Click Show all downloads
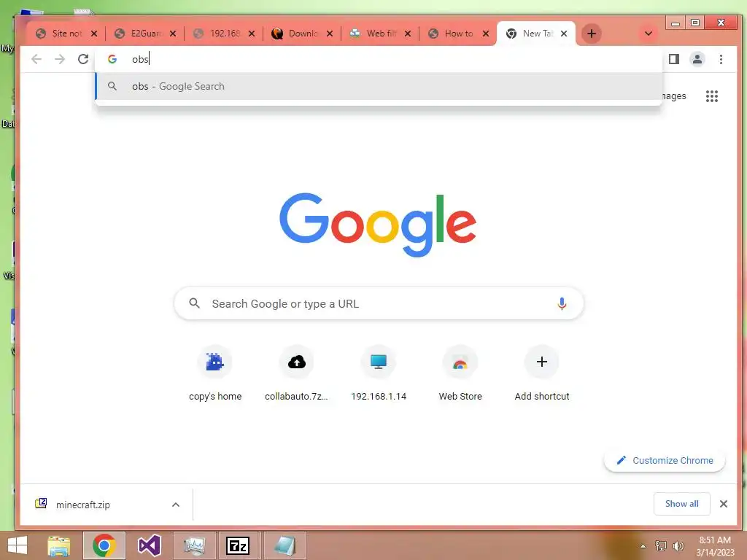Screen dimensions: 747x560 coord(682,504)
